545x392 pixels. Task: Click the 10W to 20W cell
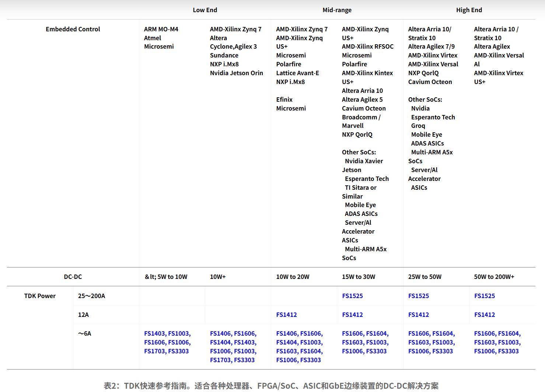(293, 277)
